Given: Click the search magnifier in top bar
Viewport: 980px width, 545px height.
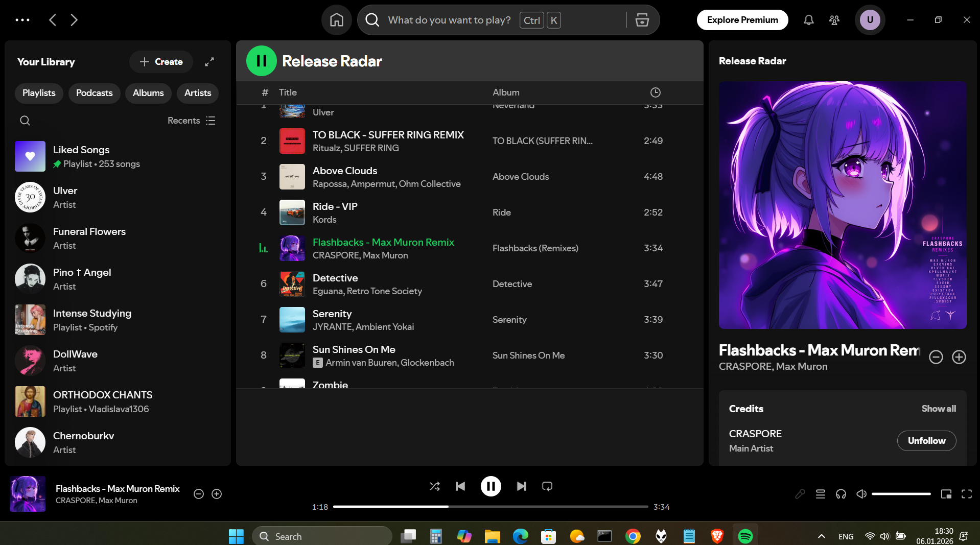Looking at the screenshot, I should (372, 20).
